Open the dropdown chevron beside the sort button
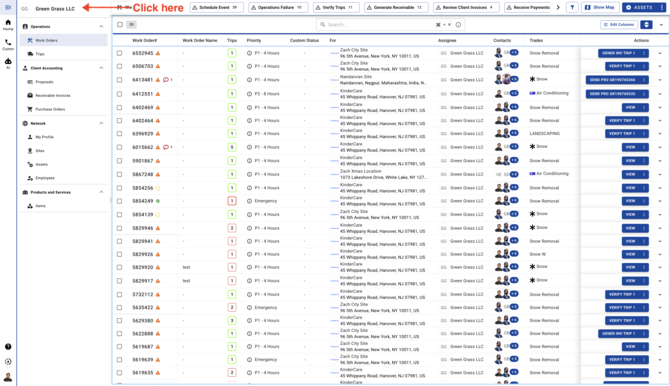Viewport: 670px width, 386px height. [x=661, y=25]
